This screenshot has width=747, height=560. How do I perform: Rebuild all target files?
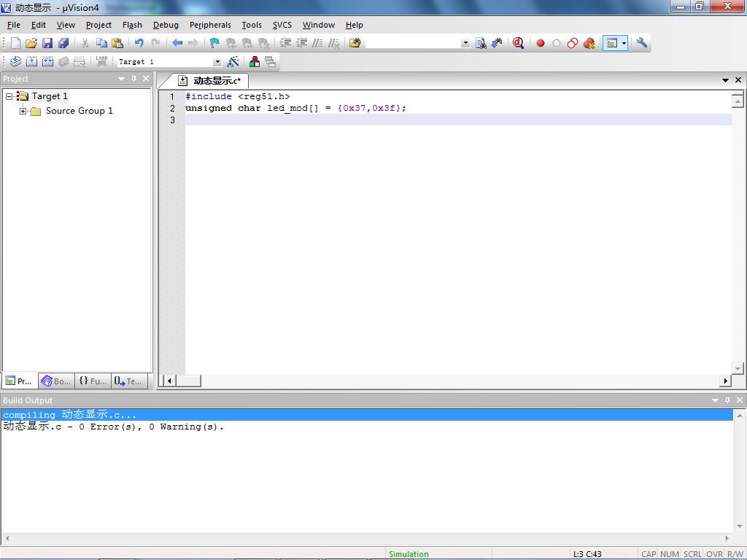point(47,61)
